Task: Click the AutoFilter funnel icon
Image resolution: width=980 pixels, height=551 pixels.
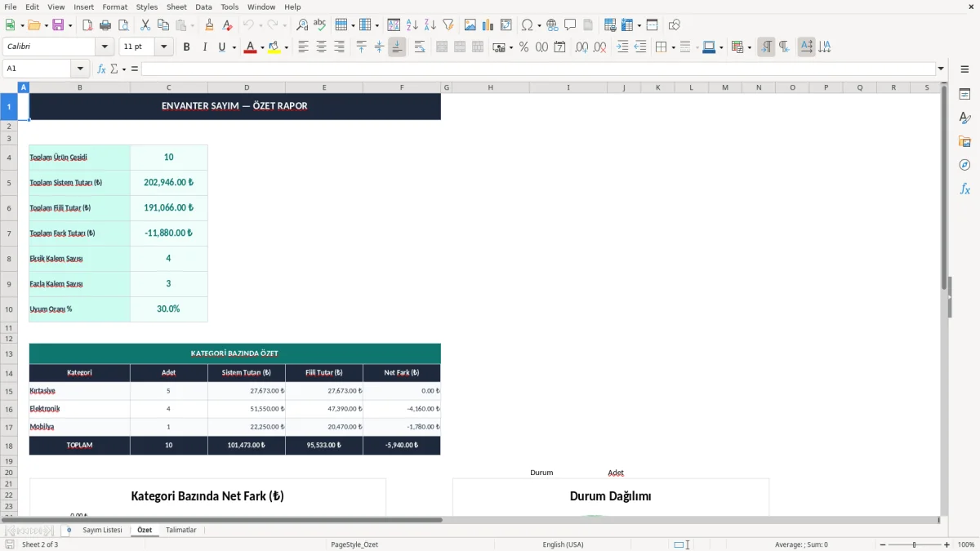Action: pos(448,25)
